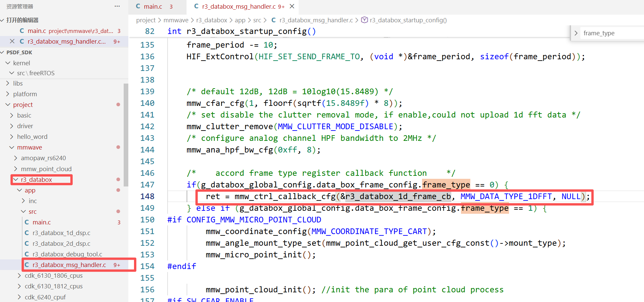Click the mmw_cfar_cfg function call

coord(215,103)
